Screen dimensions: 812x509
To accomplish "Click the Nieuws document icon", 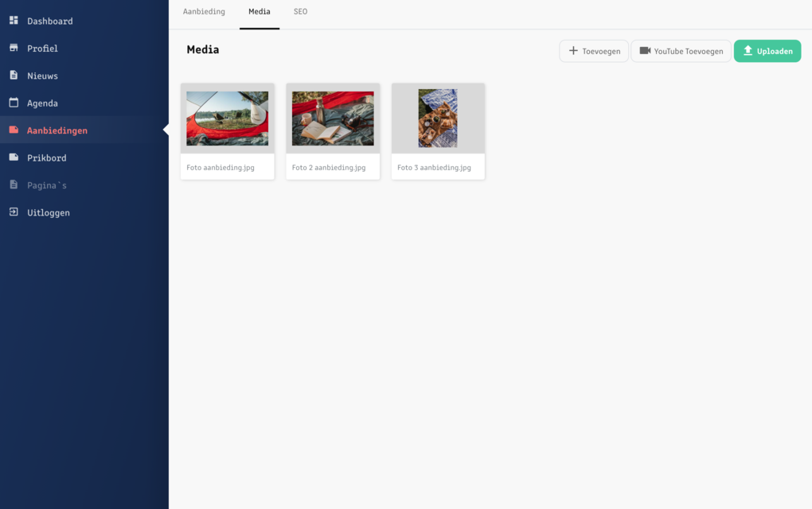I will 14,76.
